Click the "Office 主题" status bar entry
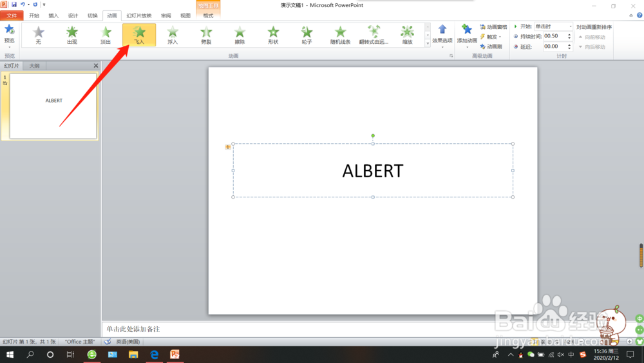The image size is (644, 363). coord(80,342)
